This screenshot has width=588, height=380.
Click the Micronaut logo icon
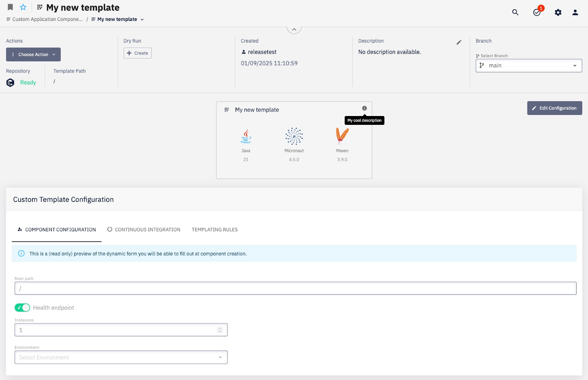point(294,136)
